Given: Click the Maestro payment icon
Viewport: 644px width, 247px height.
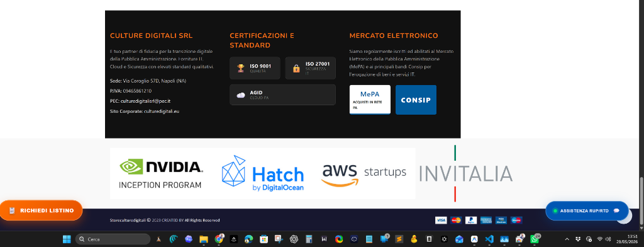Looking at the screenshot, I should pos(516,221).
